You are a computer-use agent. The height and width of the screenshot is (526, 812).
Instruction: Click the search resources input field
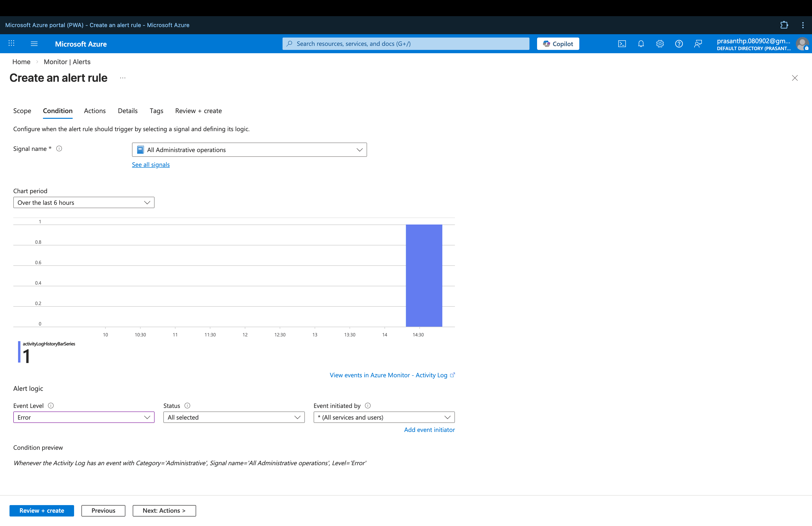406,44
